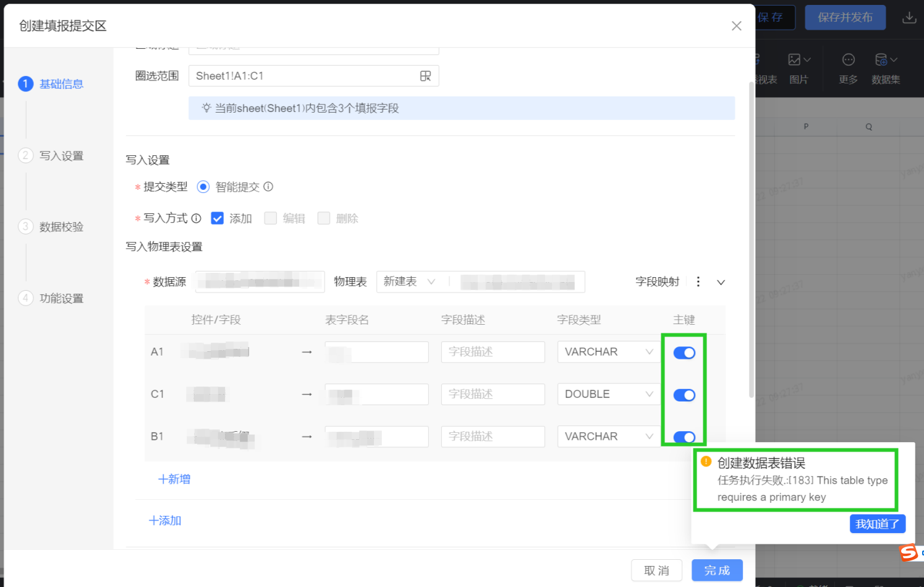Click the download icon in top toolbar
The image size is (924, 587).
coord(909,17)
